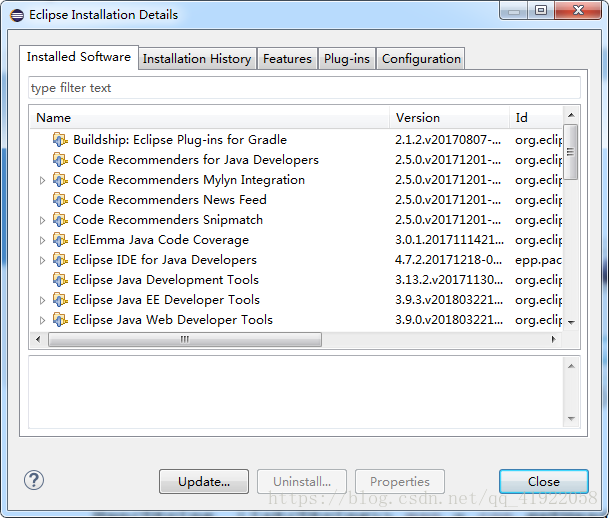Click the Eclipse logo in title bar
This screenshot has width=609, height=518.
[x=17, y=16]
